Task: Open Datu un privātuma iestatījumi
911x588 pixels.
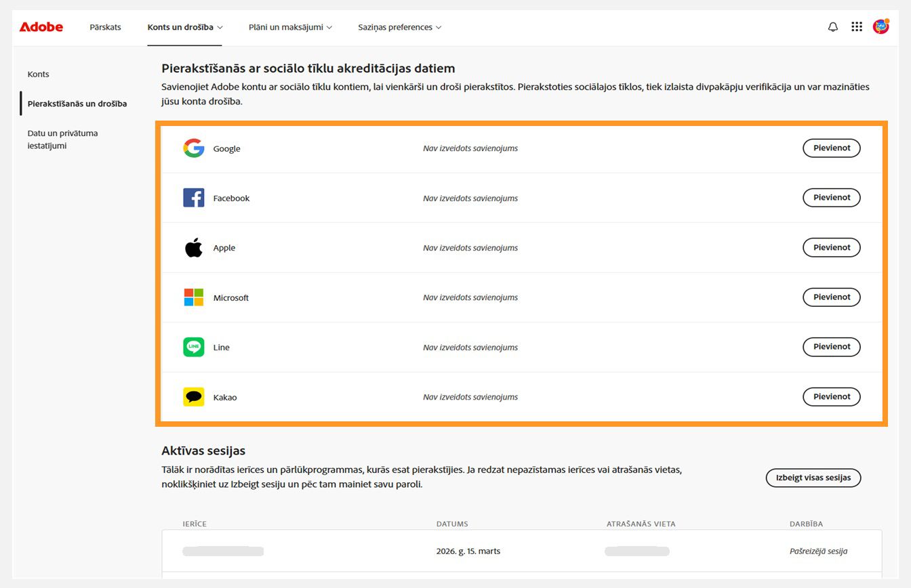Action: 62,140
